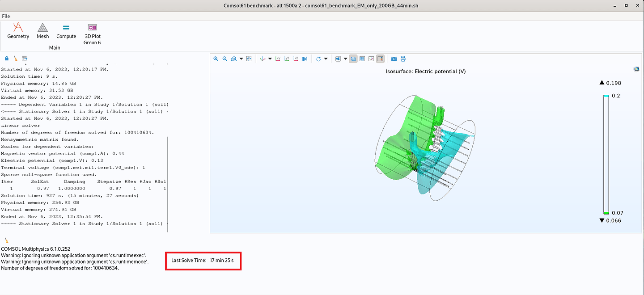Go to XY view
Viewport: 644px width, 295px height.
pos(278,59)
